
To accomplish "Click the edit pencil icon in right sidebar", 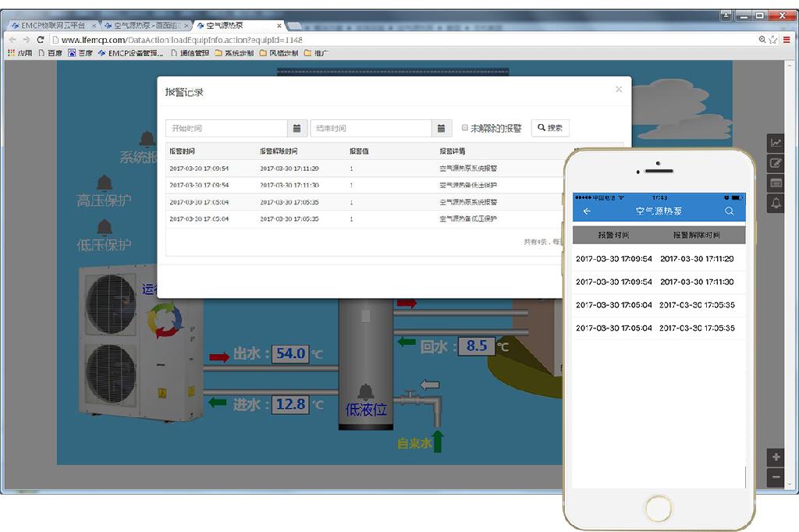I will pyautogui.click(x=776, y=163).
